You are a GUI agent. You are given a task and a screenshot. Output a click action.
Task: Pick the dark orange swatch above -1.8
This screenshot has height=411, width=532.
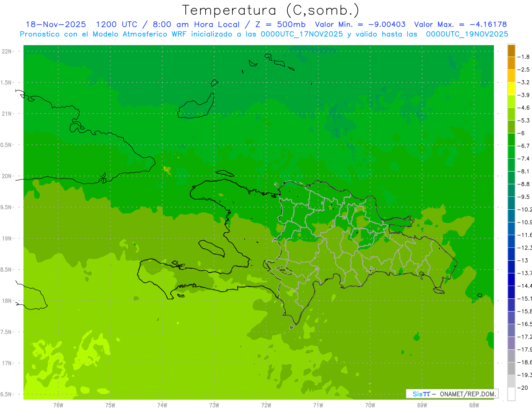pyautogui.click(x=511, y=51)
